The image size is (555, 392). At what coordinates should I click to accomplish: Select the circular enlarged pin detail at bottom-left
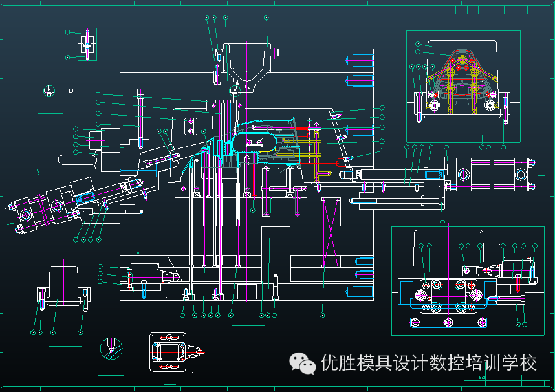point(111,349)
